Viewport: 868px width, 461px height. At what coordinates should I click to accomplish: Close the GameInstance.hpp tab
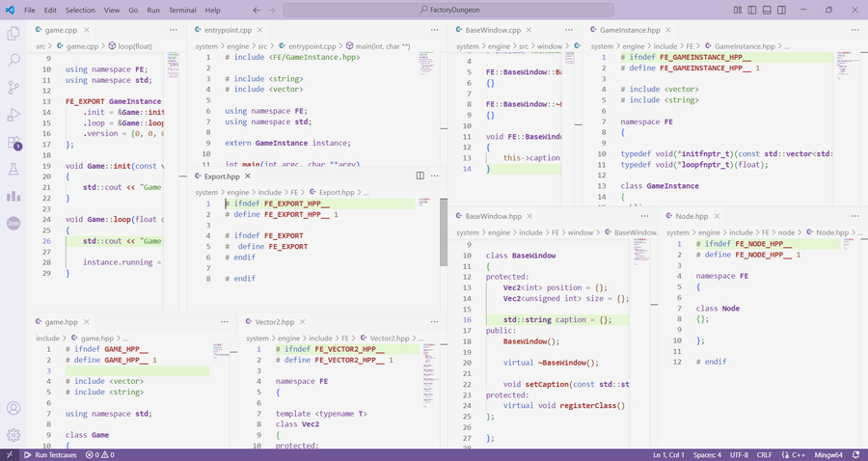click(668, 30)
